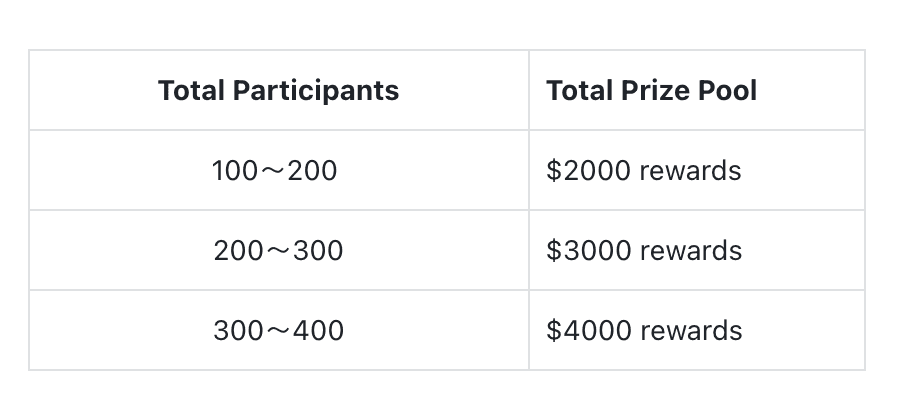The height and width of the screenshot is (400, 914).
Task: Click "rewards" in the $2000 row
Action: pyautogui.click(x=690, y=171)
